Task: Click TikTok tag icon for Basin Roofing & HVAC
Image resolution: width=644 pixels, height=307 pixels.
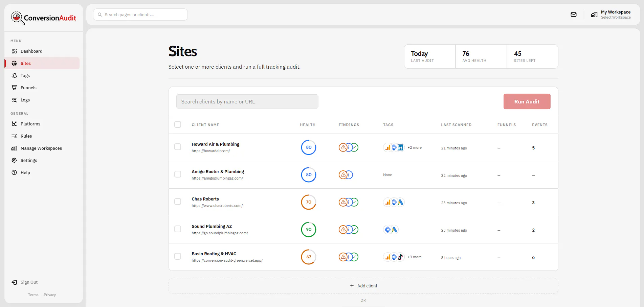Action: [400, 257]
